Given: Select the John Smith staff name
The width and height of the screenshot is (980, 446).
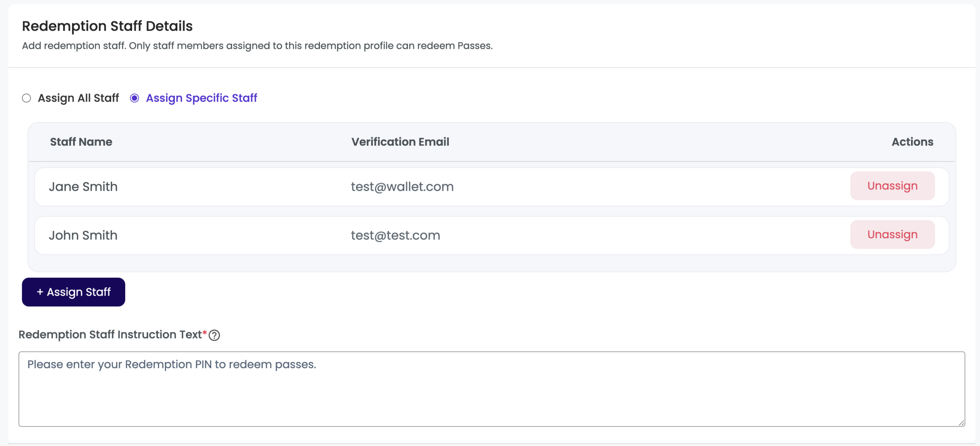Looking at the screenshot, I should tap(83, 235).
